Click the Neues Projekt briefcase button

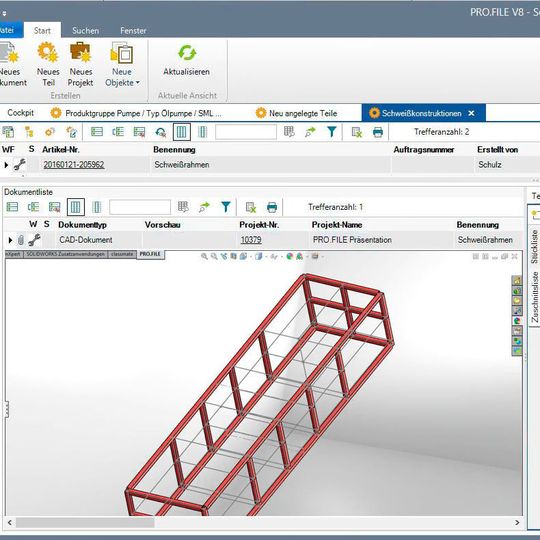tap(80, 64)
